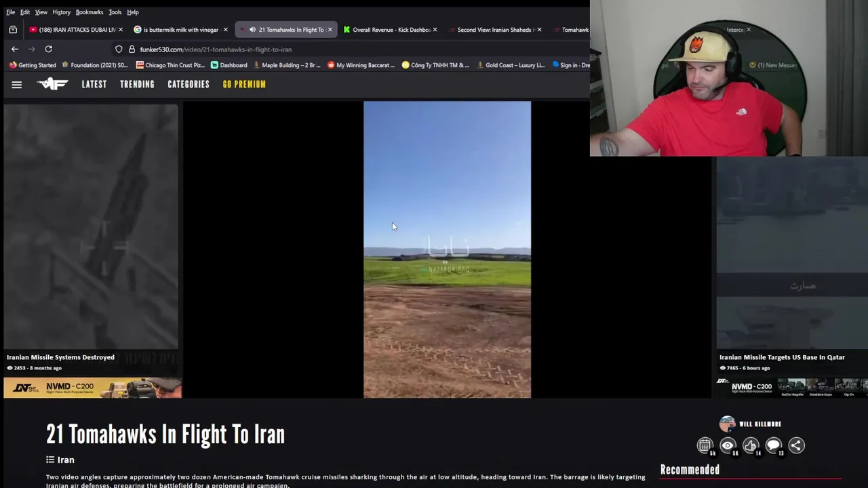This screenshot has height=488, width=868.
Task: Open the View menu
Action: point(41,12)
